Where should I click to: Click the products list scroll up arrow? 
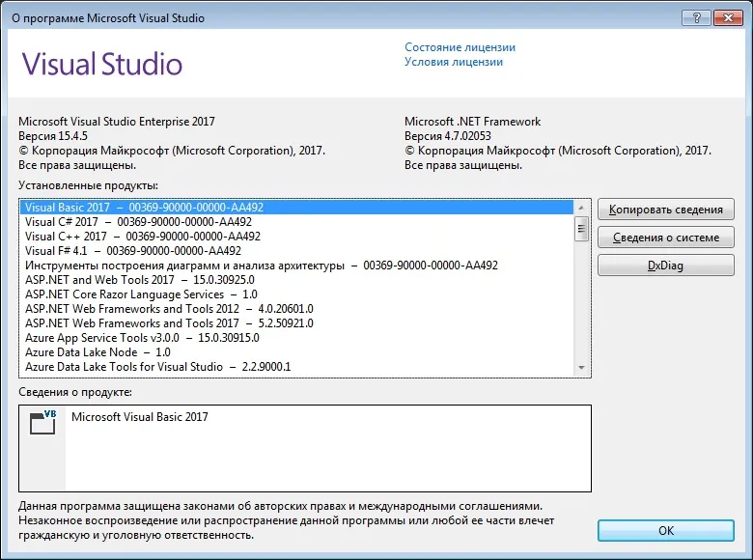coord(581,208)
